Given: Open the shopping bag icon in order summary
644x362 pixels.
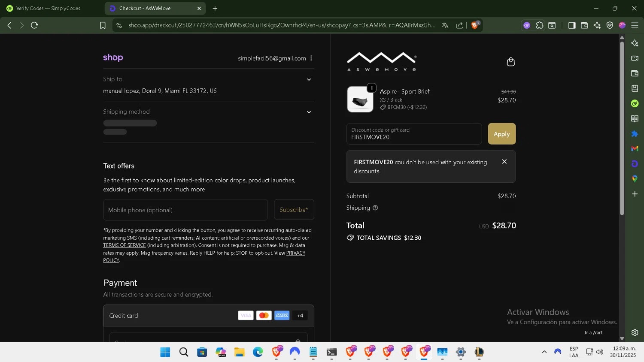Looking at the screenshot, I should click(x=510, y=62).
